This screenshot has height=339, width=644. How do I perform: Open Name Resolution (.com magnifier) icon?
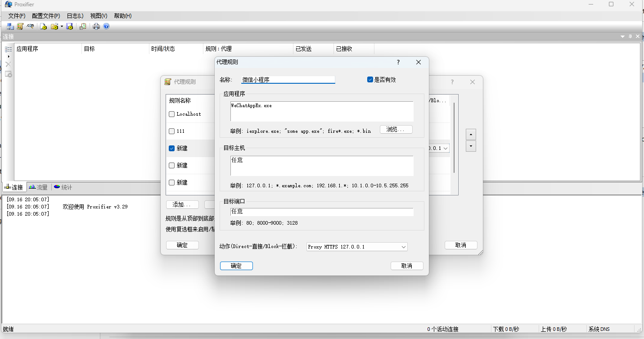coord(31,27)
